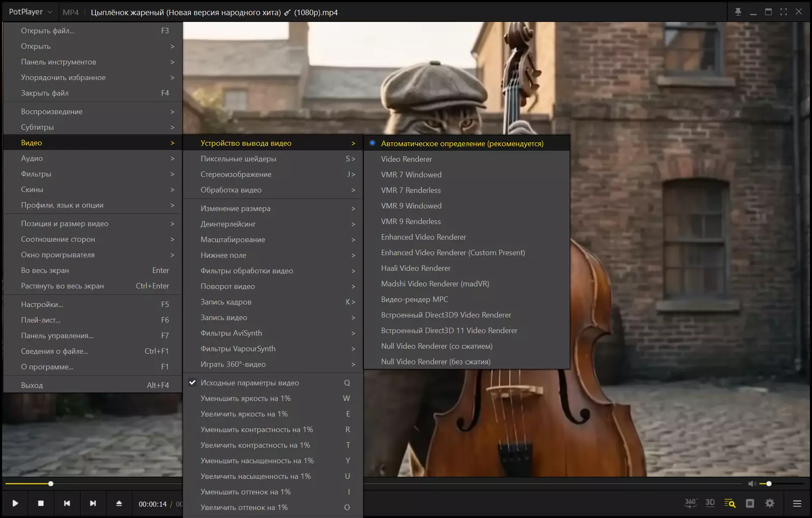Choose Enhanced Video Renderer
The height and width of the screenshot is (518, 812).
(467, 237)
